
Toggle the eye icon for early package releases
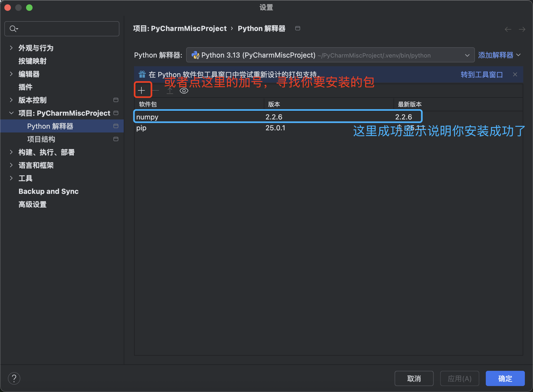(184, 91)
